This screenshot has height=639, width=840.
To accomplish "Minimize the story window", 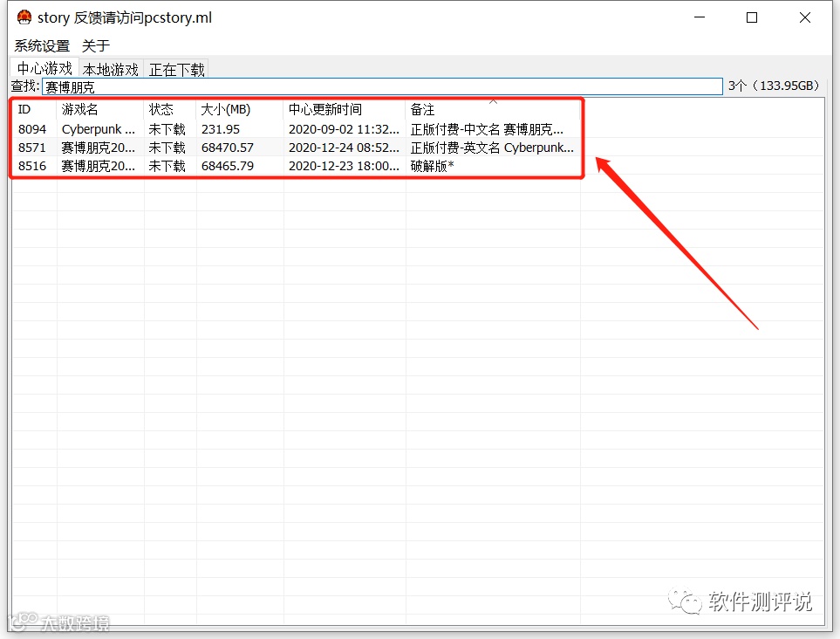I will pos(700,17).
